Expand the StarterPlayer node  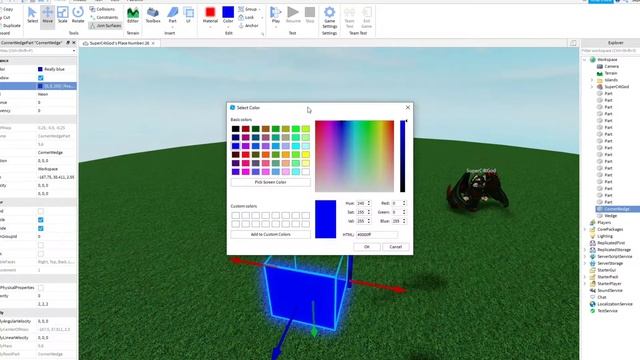585,284
